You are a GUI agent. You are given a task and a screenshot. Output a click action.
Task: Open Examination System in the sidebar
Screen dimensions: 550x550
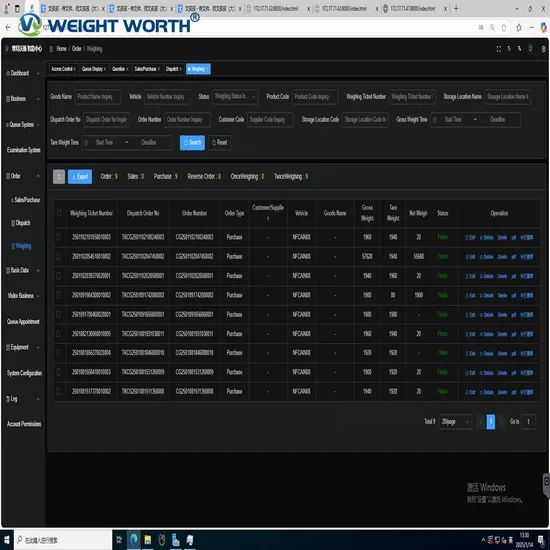(x=23, y=150)
